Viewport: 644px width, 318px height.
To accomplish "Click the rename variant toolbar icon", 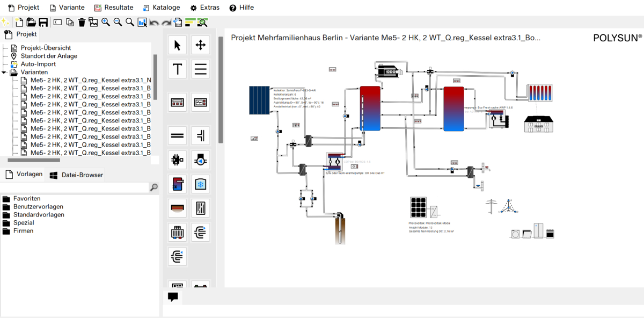I will tap(57, 22).
